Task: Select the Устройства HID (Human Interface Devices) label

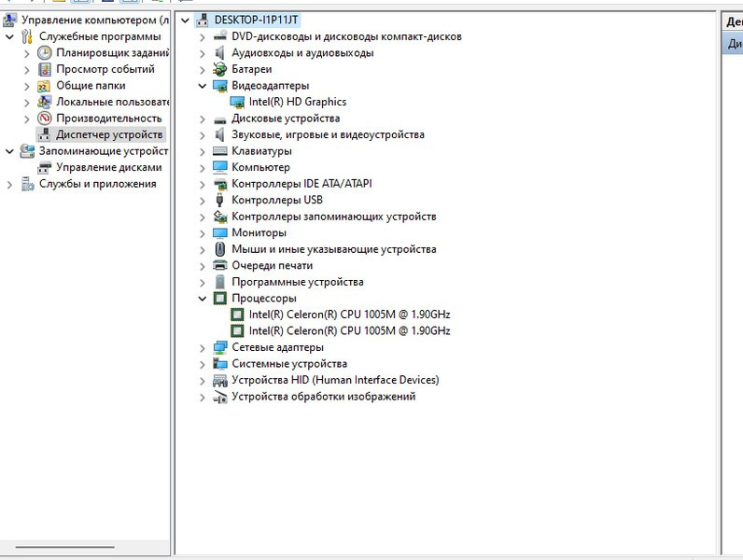Action: coord(335,380)
